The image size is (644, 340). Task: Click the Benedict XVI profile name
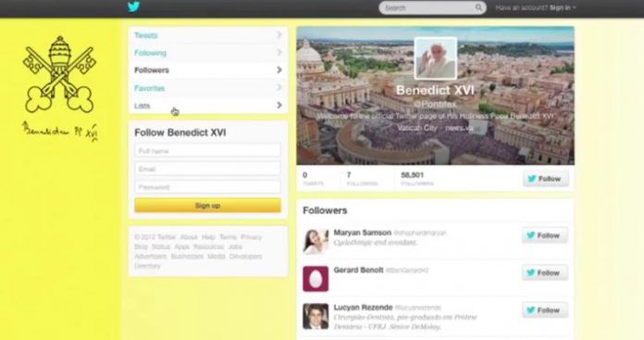tap(436, 90)
